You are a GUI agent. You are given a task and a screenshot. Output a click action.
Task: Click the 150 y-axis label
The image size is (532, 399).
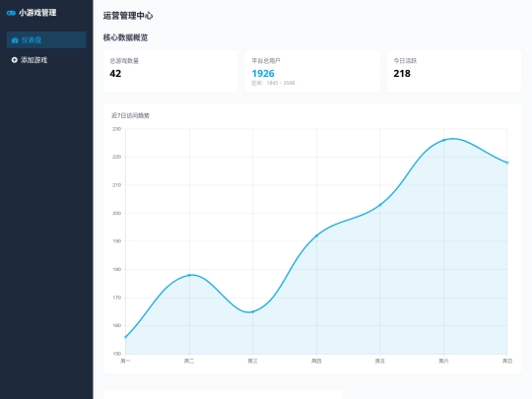(x=116, y=354)
